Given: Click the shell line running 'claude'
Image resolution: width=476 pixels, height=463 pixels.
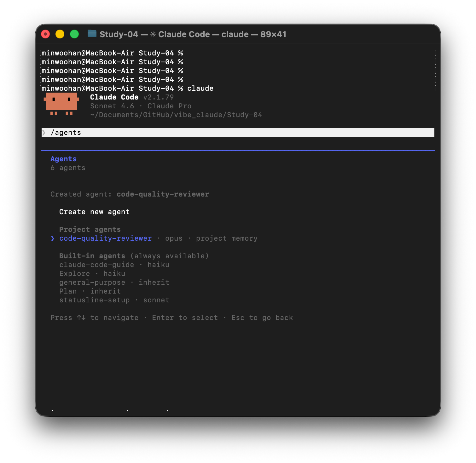Looking at the screenshot, I should click(x=127, y=89).
